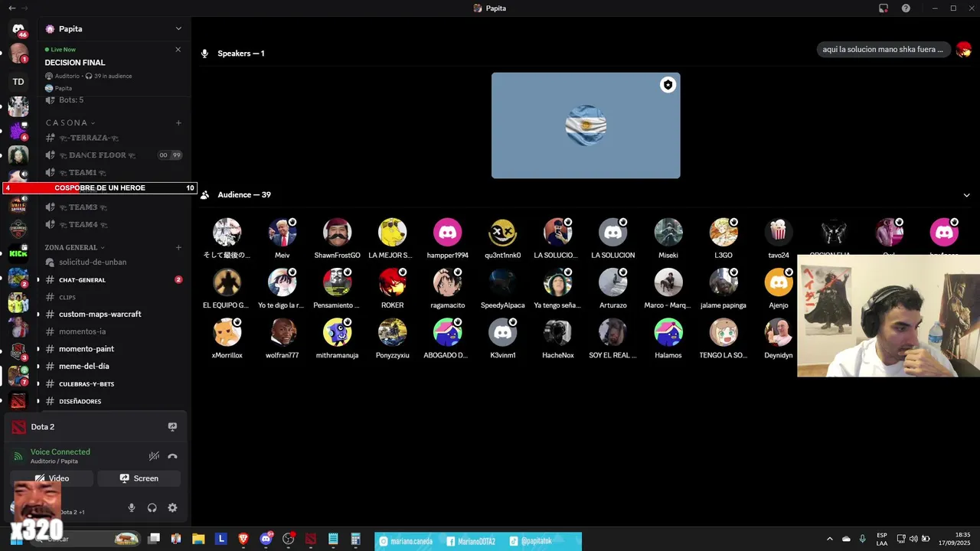980x551 pixels.
Task: Add a channel to CASONA category
Action: 178,122
